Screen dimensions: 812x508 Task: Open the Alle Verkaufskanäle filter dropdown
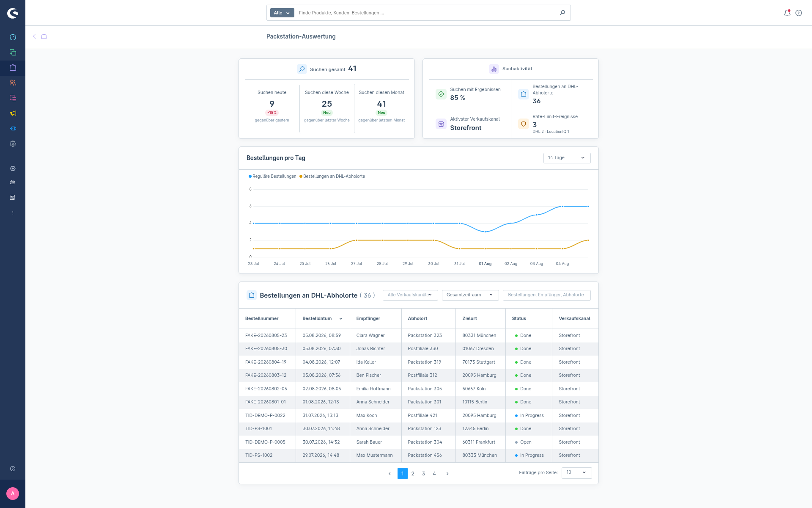point(410,295)
